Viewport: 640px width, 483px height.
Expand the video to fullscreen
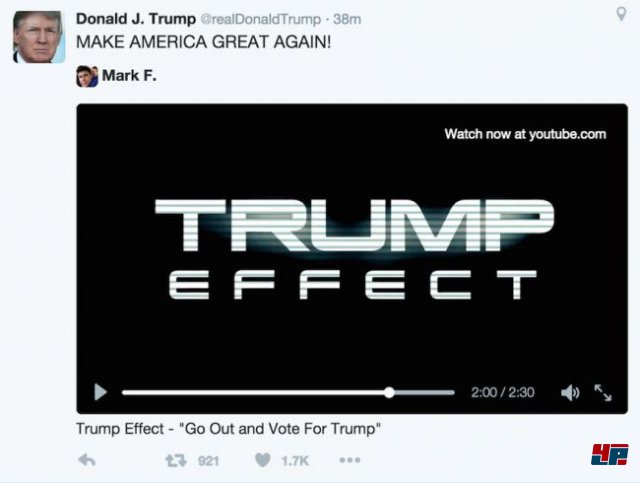coord(603,392)
